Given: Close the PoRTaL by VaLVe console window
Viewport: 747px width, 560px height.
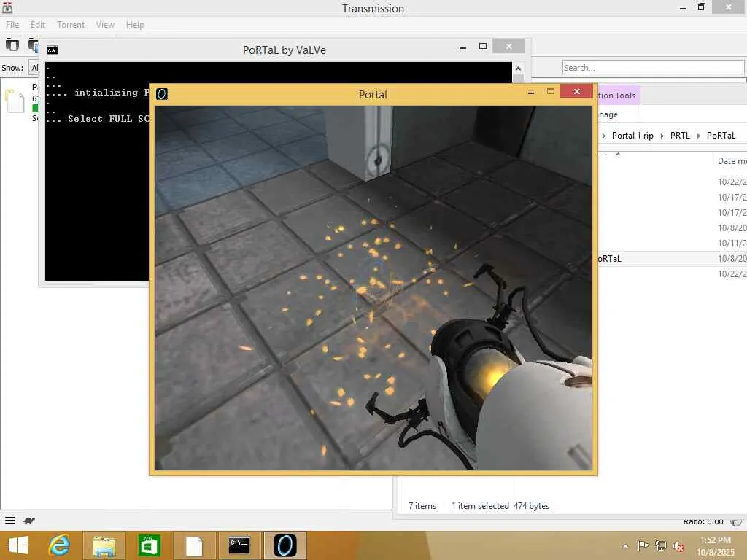Looking at the screenshot, I should click(508, 46).
